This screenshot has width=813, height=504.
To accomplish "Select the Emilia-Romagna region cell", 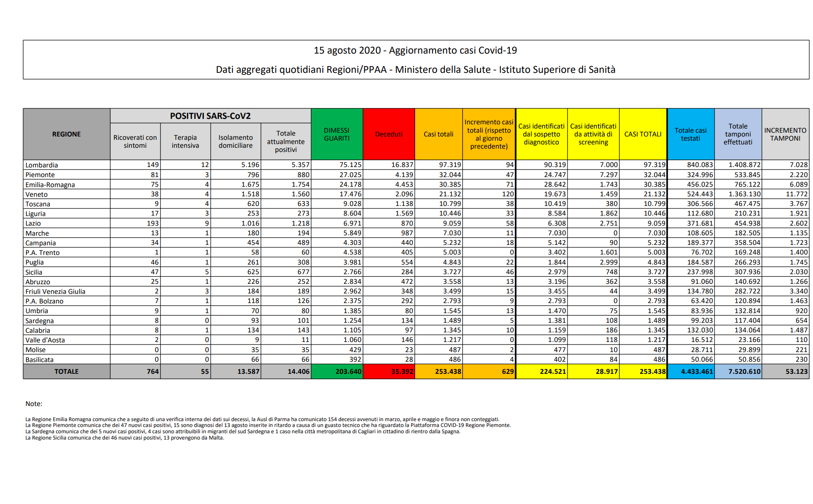I will tap(50, 185).
